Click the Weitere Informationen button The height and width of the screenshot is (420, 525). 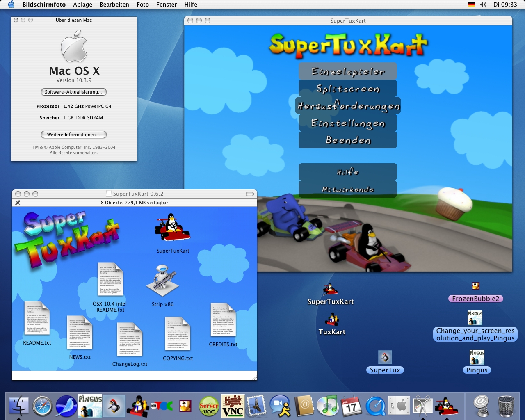coord(74,135)
